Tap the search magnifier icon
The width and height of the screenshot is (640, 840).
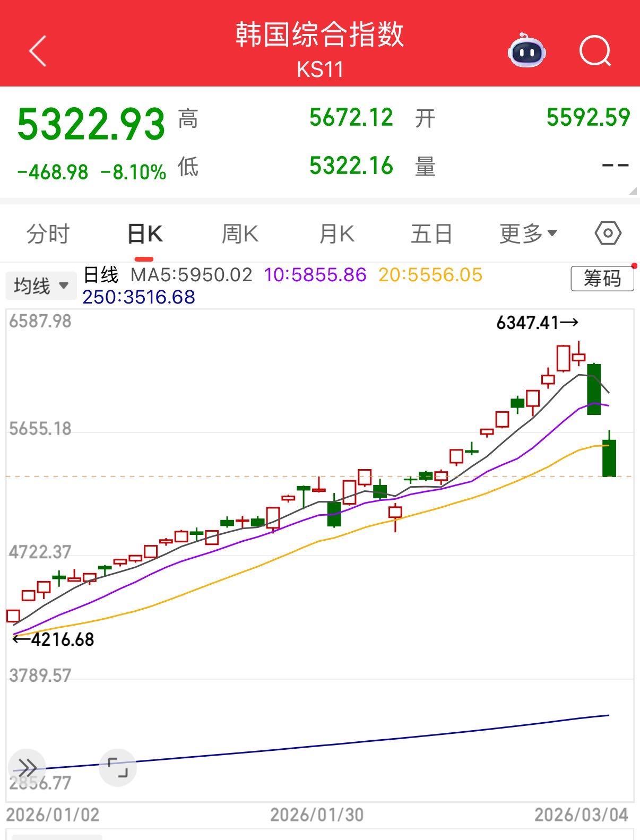coord(595,51)
